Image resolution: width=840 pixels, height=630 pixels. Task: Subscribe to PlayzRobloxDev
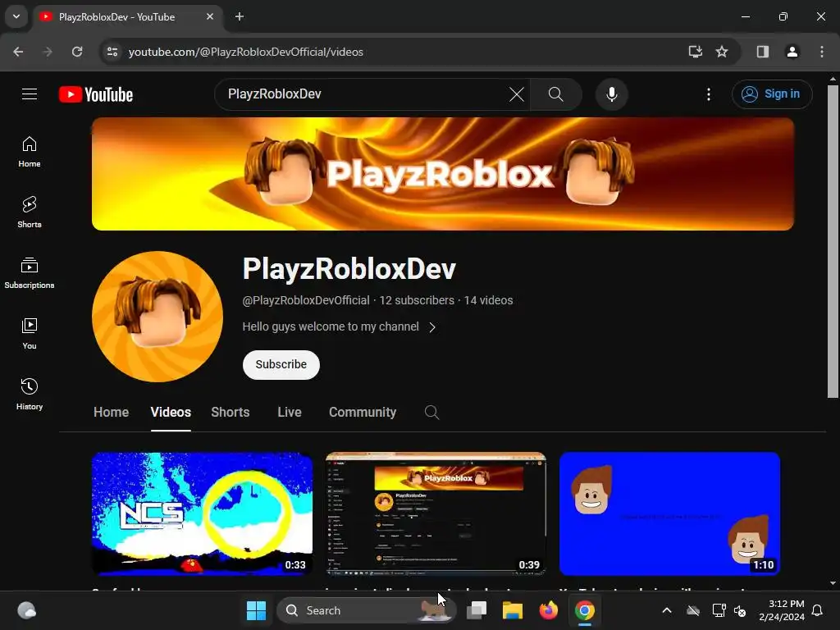coord(281,364)
